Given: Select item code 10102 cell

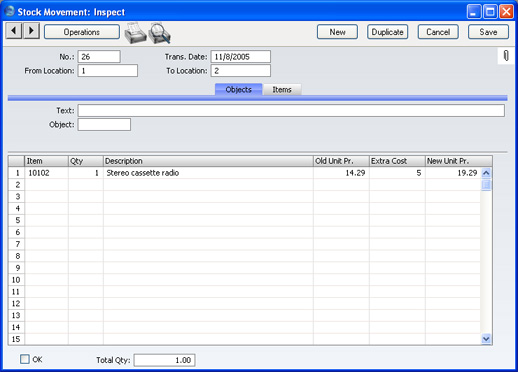Looking at the screenshot, I should point(46,173).
